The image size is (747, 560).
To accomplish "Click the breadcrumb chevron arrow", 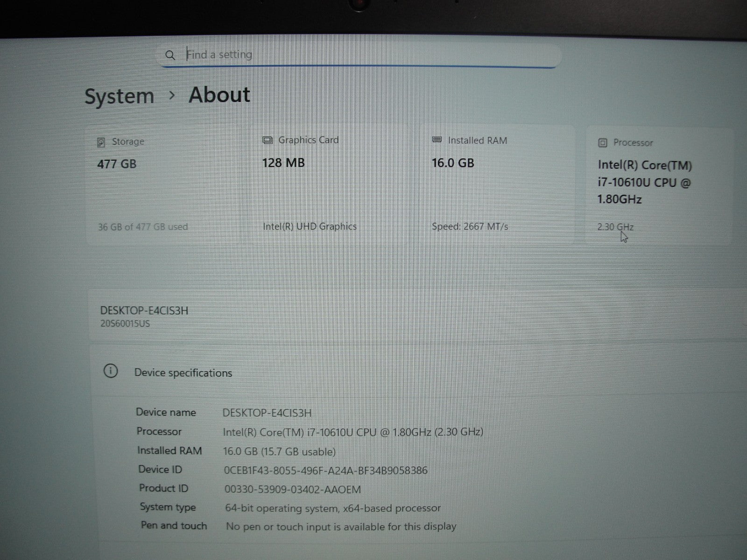I will [x=172, y=95].
